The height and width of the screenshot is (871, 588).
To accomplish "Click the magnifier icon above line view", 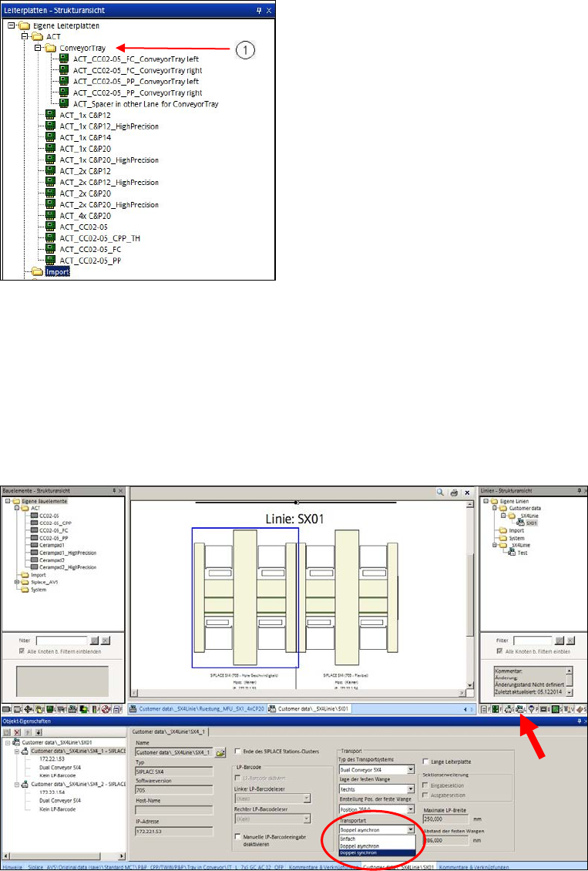I will pos(438,492).
